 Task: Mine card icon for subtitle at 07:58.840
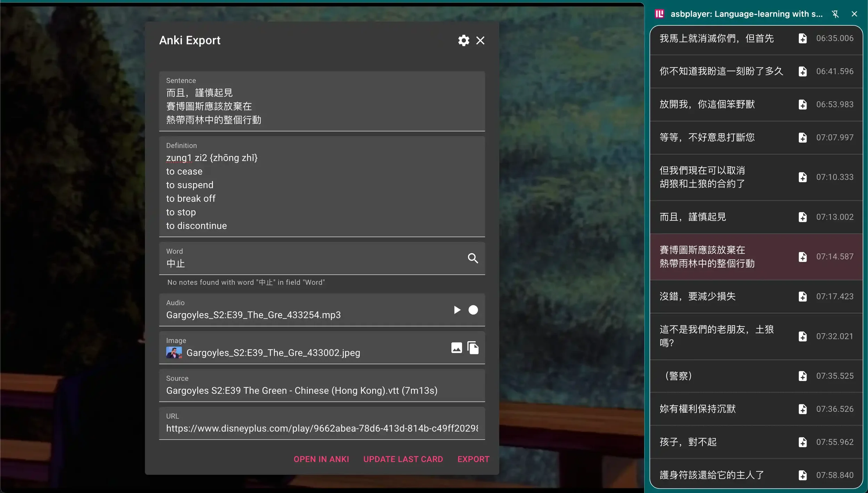tap(802, 475)
